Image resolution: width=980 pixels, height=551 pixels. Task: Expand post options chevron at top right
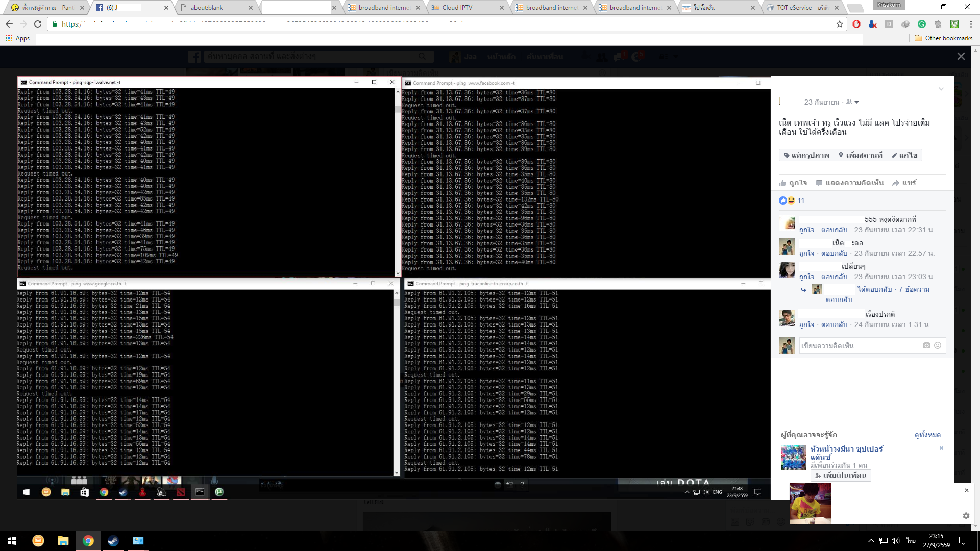(x=941, y=89)
